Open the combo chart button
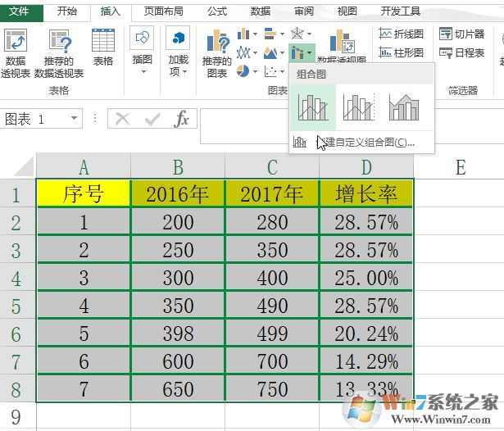Screen dimensions: 504x431 [302, 52]
